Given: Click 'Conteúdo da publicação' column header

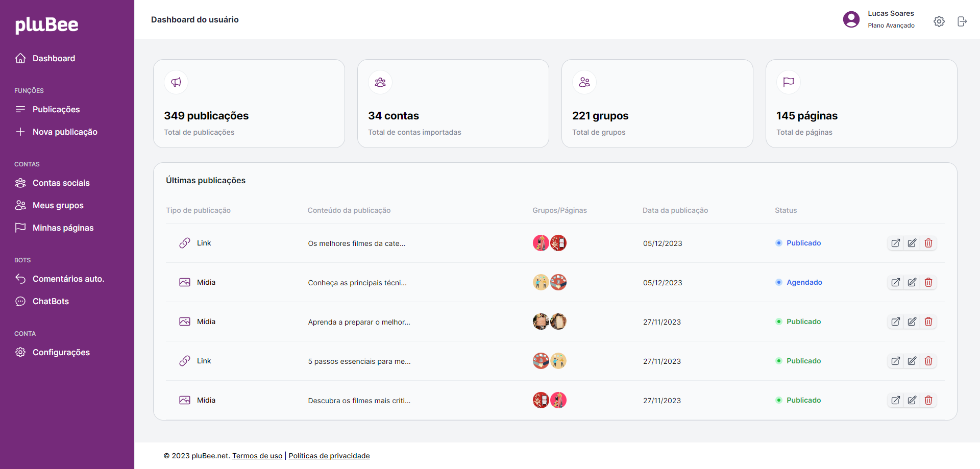Looking at the screenshot, I should click(x=349, y=210).
